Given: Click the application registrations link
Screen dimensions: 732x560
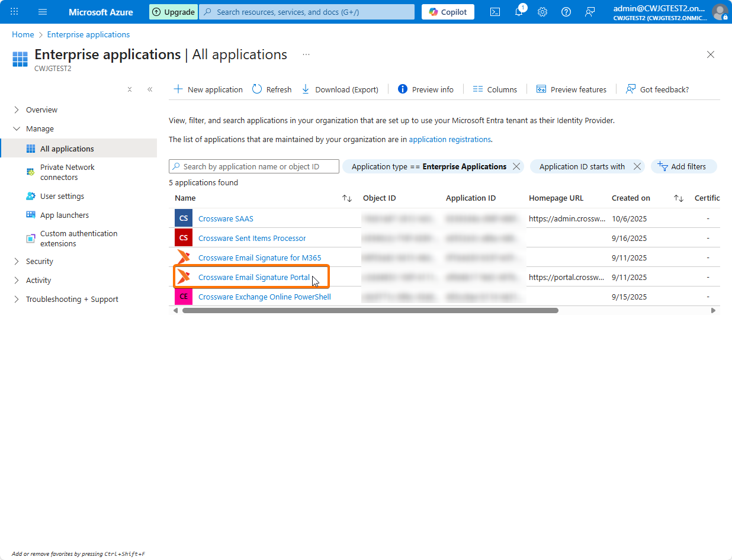Looking at the screenshot, I should [450, 140].
